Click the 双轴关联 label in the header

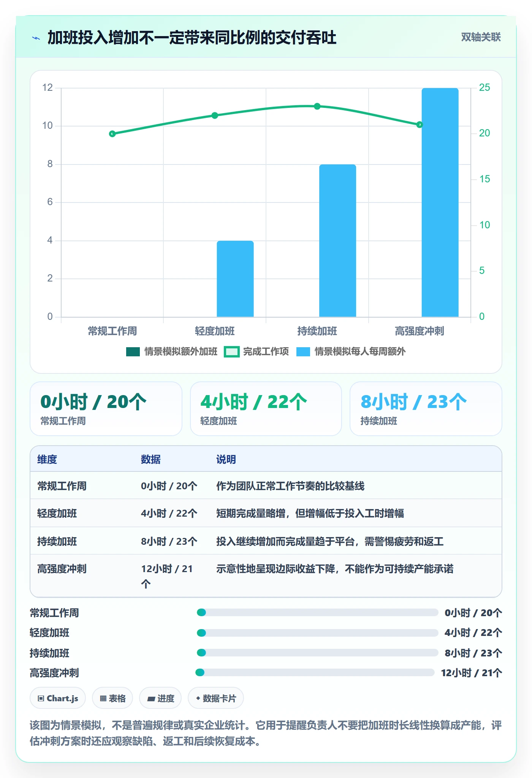(x=481, y=37)
